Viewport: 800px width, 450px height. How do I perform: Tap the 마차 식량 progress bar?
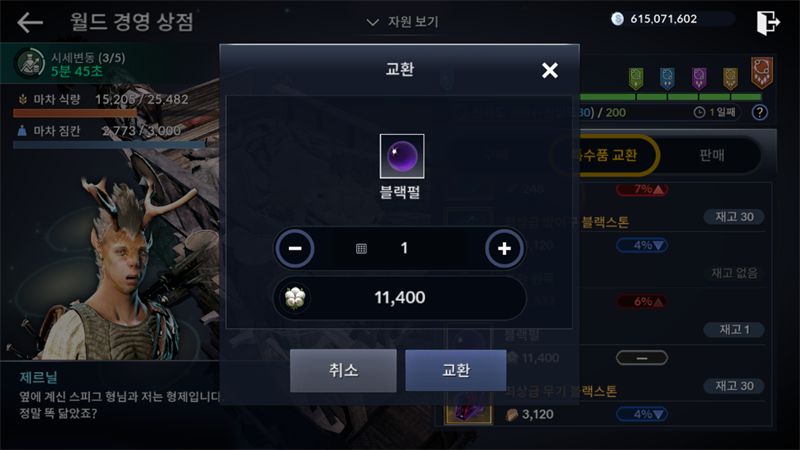[75, 113]
